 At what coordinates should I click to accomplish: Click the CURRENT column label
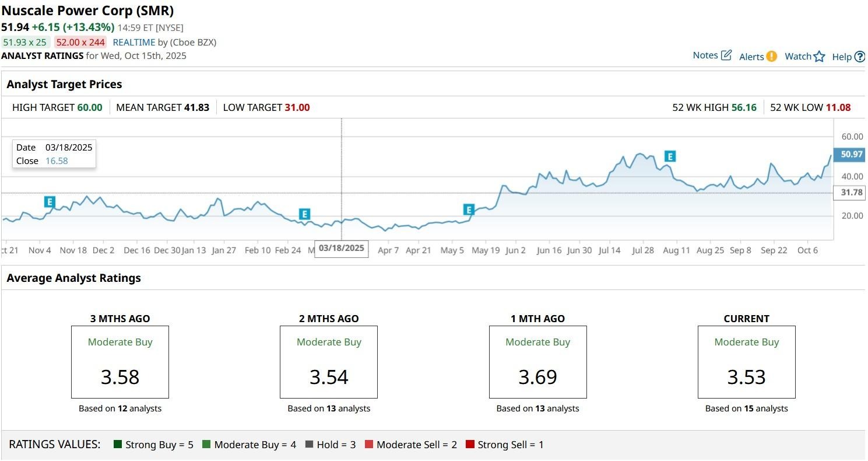tap(746, 319)
